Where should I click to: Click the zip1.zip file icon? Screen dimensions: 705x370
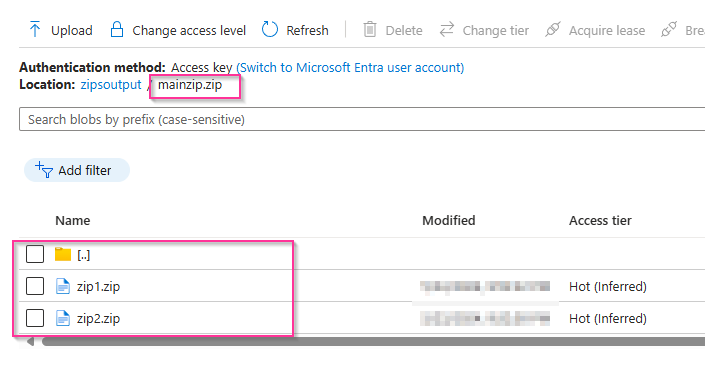(63, 286)
